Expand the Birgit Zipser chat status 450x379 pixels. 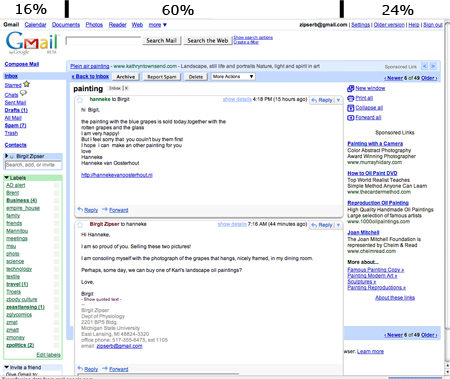(x=6, y=156)
